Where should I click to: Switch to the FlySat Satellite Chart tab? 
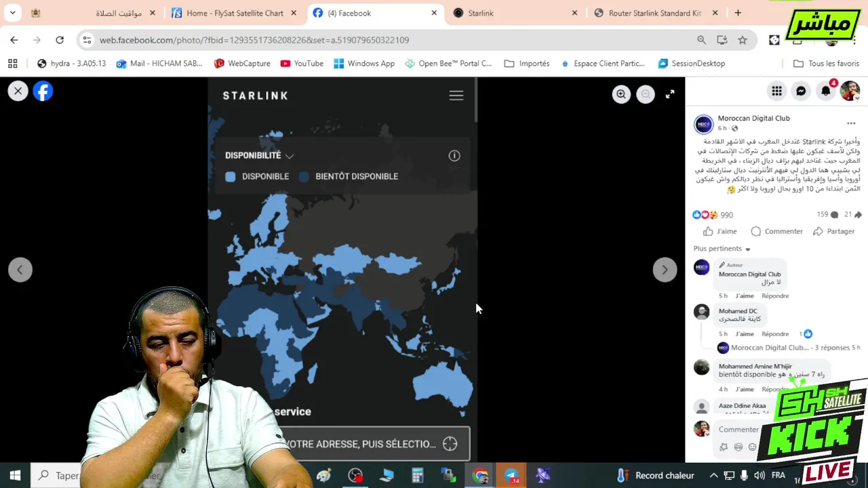(235, 13)
